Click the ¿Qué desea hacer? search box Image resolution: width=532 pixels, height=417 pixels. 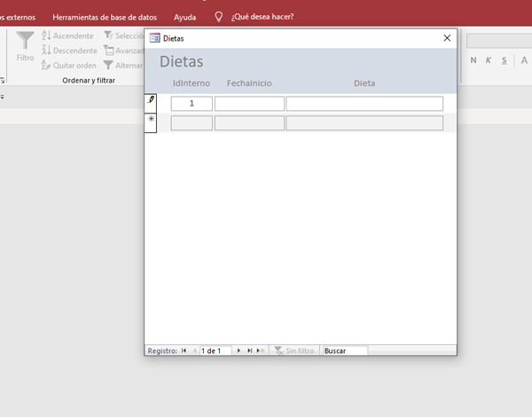pos(262,17)
